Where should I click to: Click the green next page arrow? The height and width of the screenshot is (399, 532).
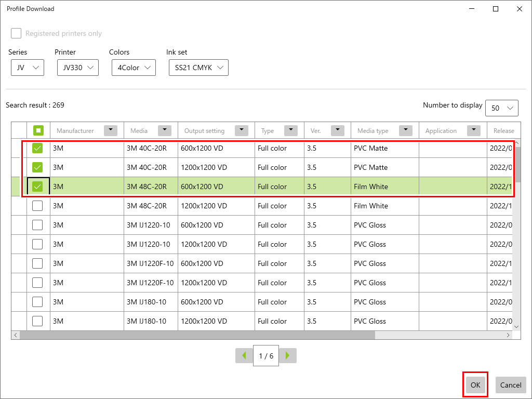(x=288, y=355)
